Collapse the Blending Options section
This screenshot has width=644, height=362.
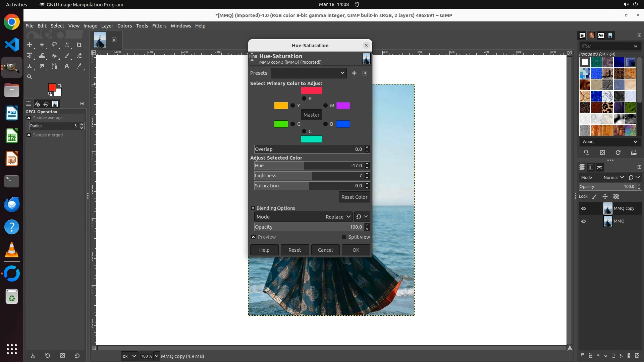point(253,208)
